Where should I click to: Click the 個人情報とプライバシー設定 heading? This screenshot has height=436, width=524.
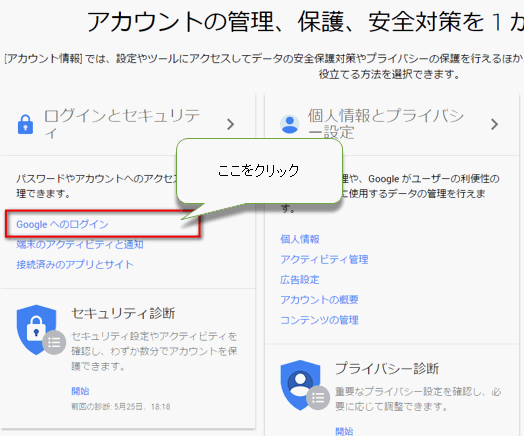(x=386, y=124)
